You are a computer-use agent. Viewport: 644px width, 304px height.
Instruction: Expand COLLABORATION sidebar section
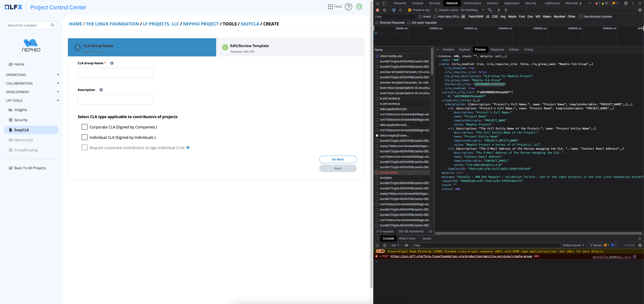[32, 83]
